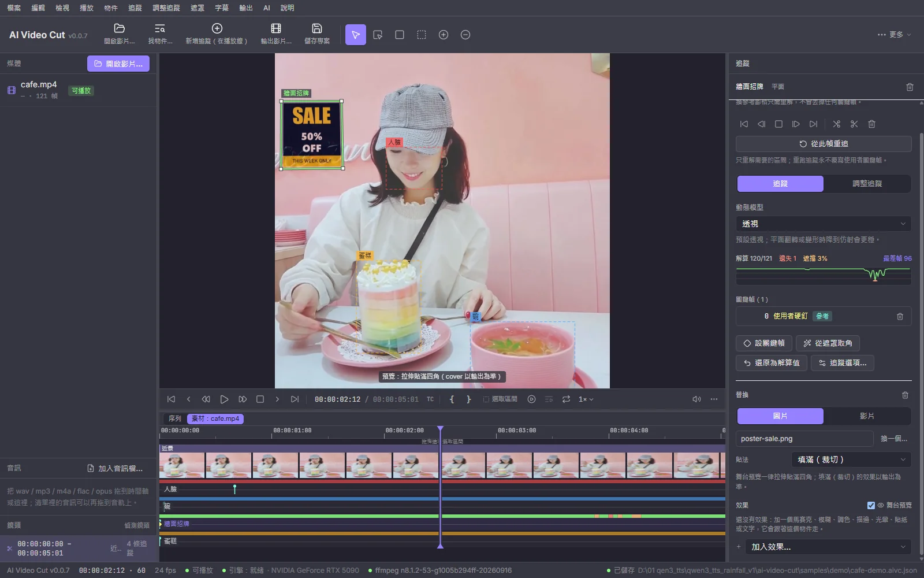Select the arrow pointer tool
924x578 pixels.
pos(356,35)
